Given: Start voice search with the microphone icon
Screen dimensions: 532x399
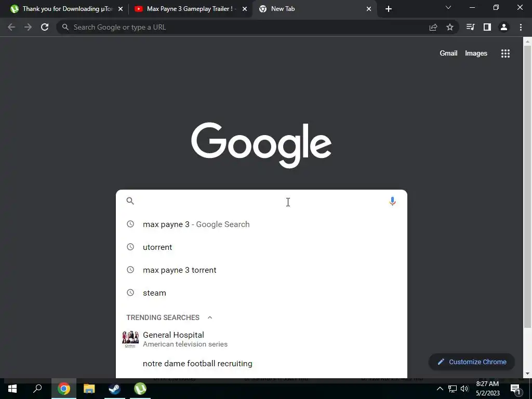Looking at the screenshot, I should [392, 201].
